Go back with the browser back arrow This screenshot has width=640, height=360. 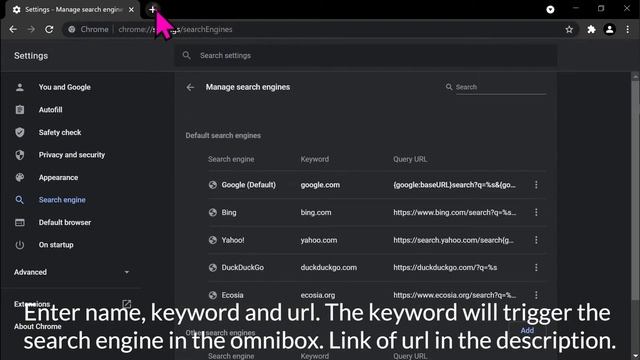click(13, 29)
